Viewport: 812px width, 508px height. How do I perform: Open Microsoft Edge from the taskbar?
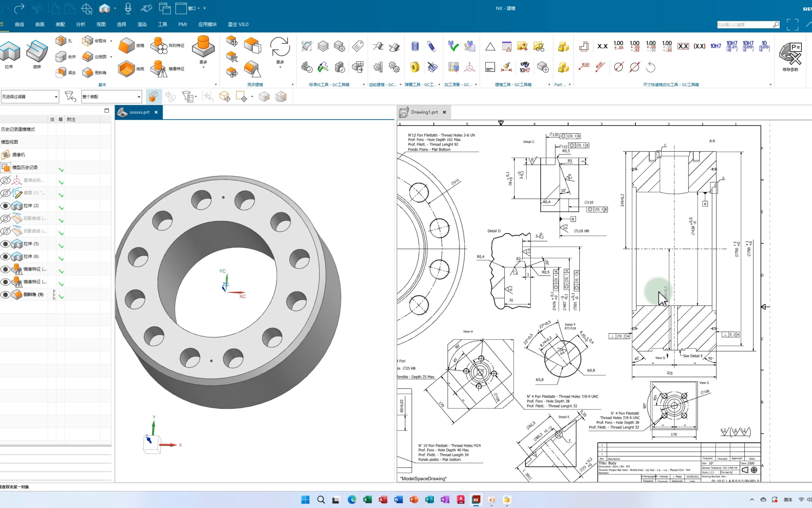tap(352, 500)
